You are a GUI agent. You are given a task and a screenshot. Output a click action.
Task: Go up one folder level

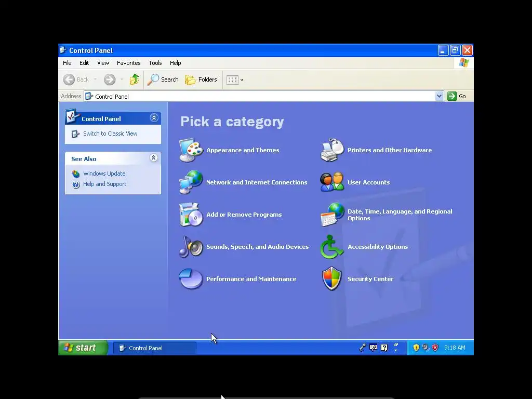pyautogui.click(x=135, y=79)
